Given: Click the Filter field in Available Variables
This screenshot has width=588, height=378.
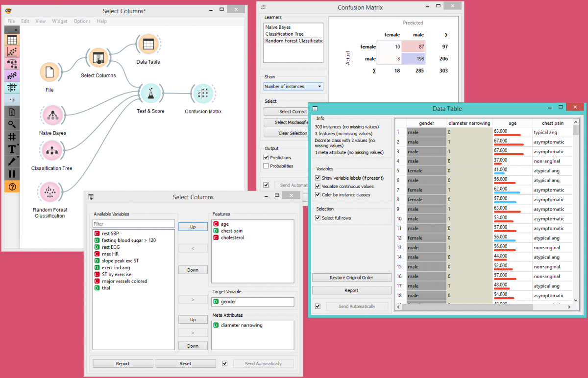Looking at the screenshot, I should click(x=133, y=224).
